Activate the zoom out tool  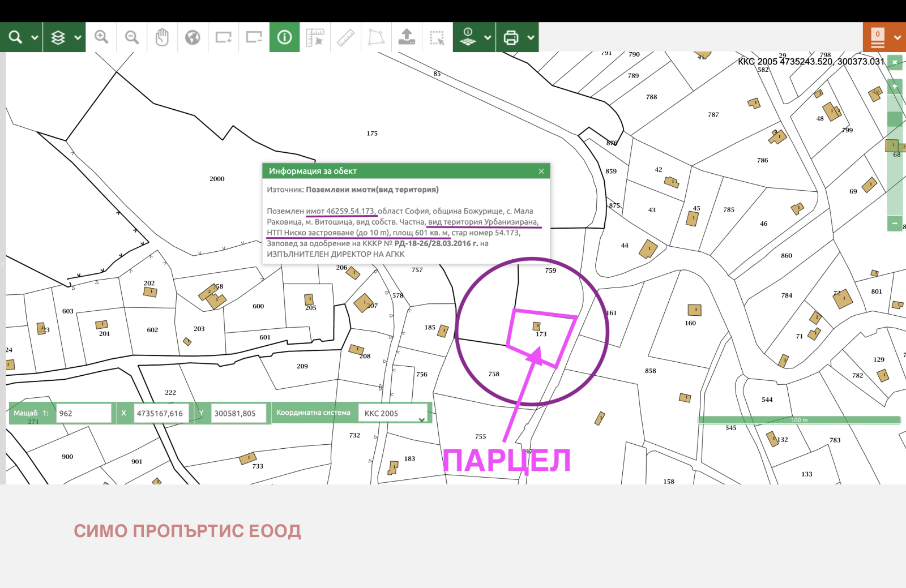132,37
